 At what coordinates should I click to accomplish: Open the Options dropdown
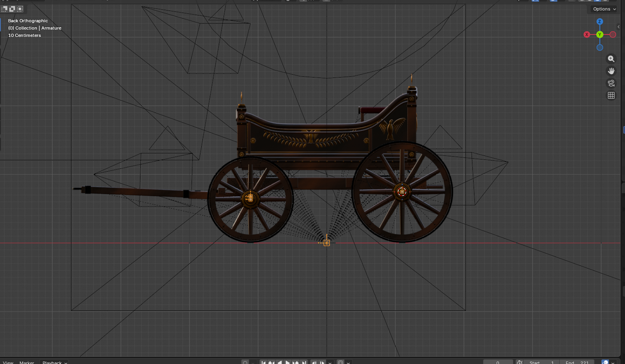tap(604, 9)
